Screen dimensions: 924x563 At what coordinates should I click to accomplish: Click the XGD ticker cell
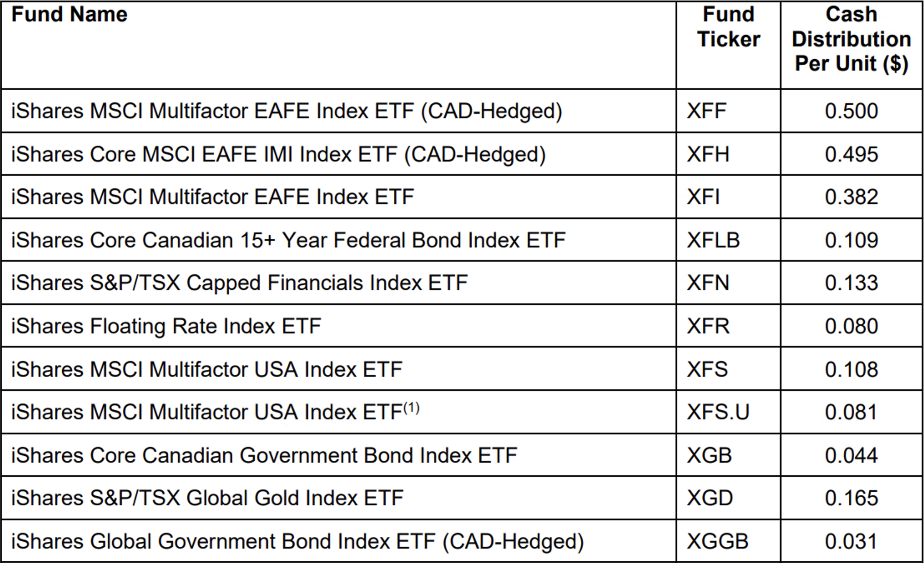710,498
